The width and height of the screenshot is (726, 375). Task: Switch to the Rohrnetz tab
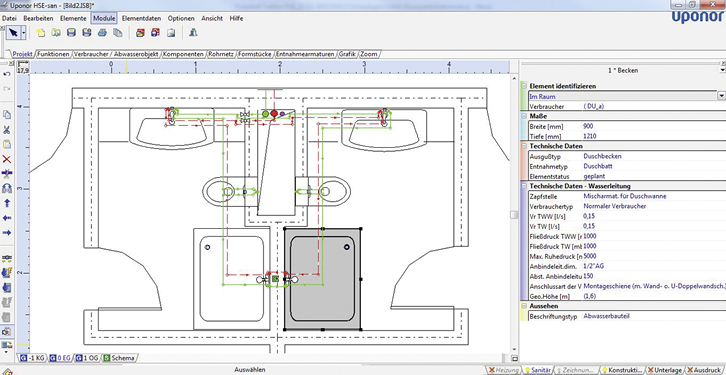[x=221, y=54]
